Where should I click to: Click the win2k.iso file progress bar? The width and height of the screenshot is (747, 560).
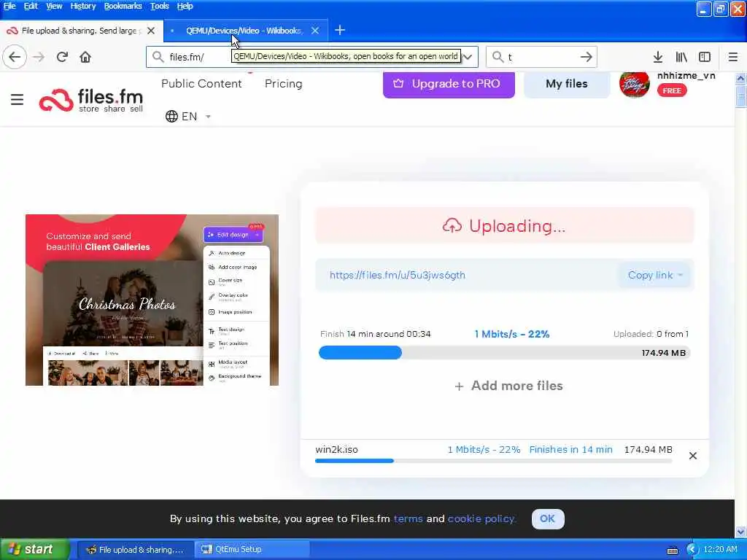pos(494,461)
